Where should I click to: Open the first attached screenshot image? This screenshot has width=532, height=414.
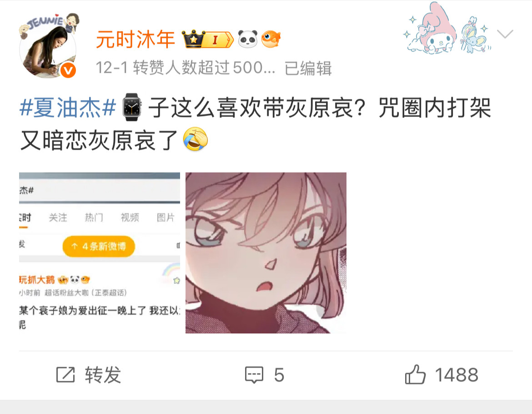pos(100,253)
